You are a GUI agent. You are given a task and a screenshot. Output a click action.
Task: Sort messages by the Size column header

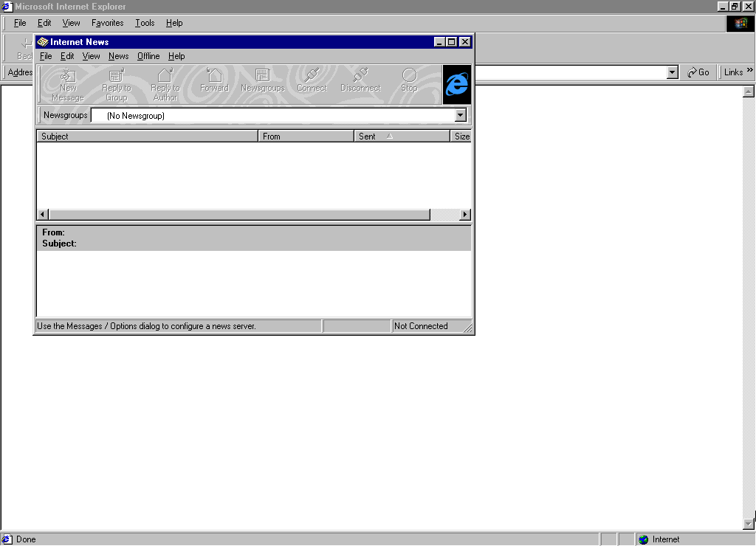tap(461, 136)
